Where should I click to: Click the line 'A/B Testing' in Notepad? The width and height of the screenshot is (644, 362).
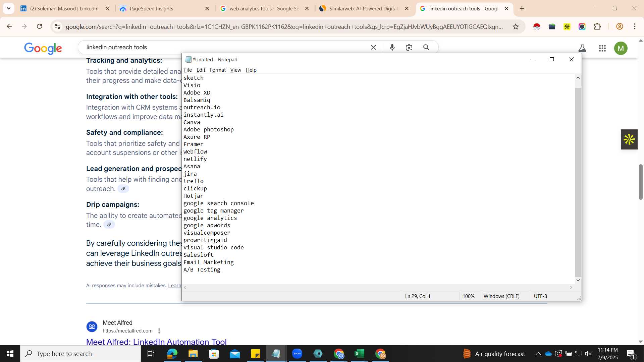tap(202, 269)
